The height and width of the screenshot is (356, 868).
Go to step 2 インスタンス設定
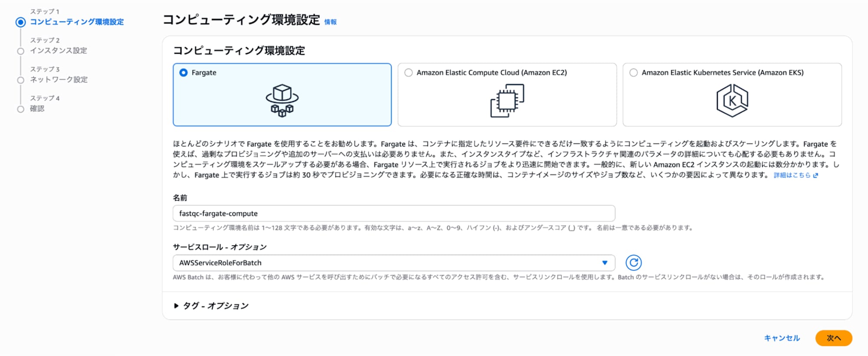pos(59,51)
